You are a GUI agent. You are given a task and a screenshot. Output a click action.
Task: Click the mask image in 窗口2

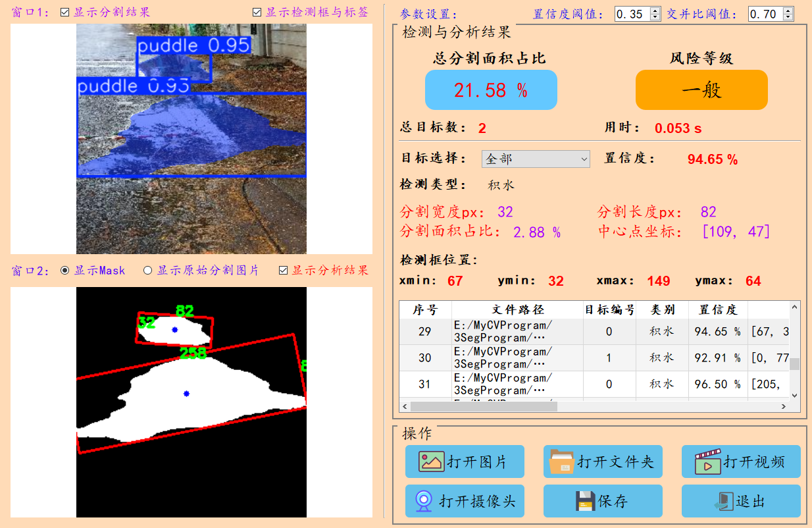pyautogui.click(x=191, y=402)
